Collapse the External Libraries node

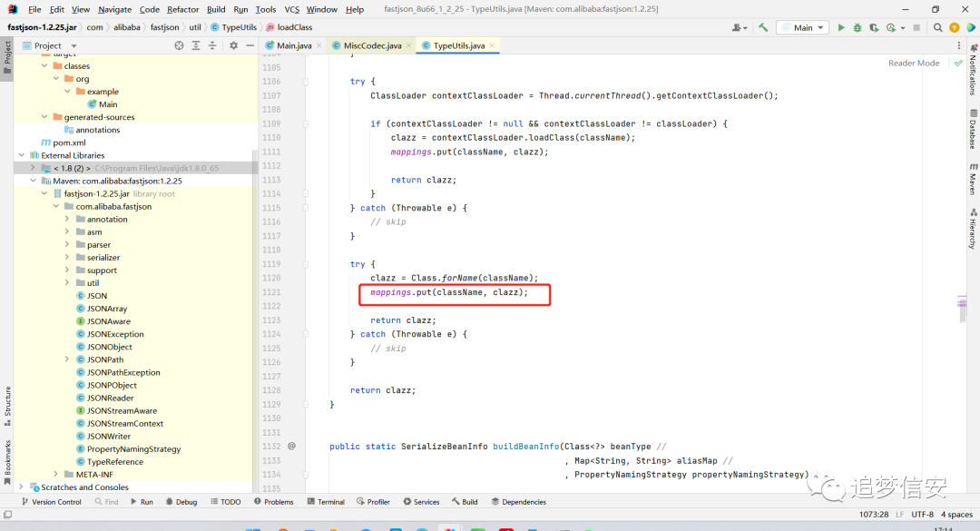tap(22, 155)
